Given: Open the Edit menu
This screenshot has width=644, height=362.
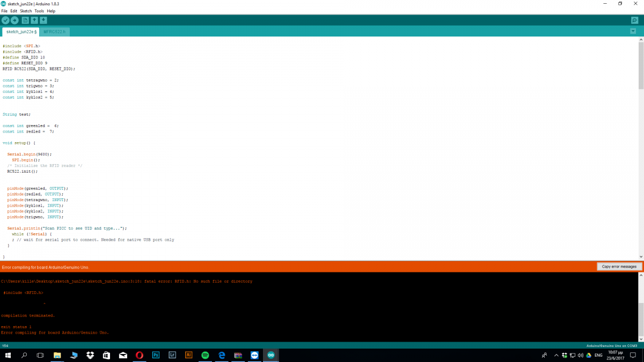Looking at the screenshot, I should tap(13, 11).
